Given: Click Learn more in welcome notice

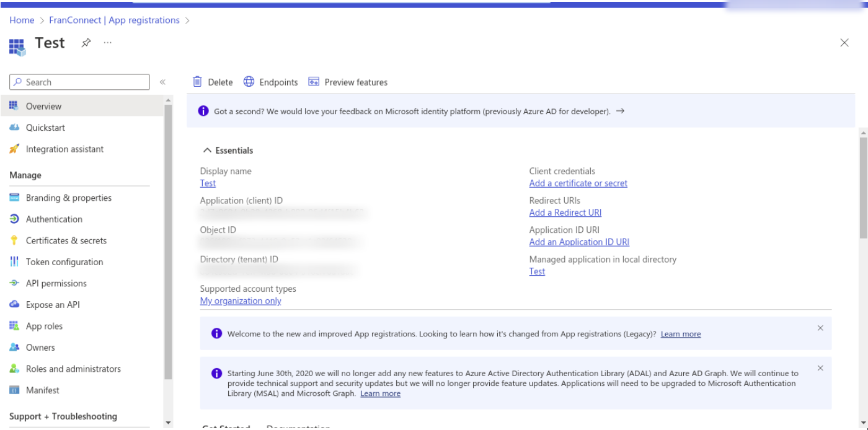Looking at the screenshot, I should click(680, 334).
